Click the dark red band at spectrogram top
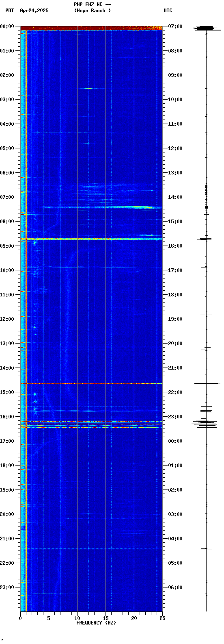Viewport: 224px width, 644px height. (x=91, y=28)
